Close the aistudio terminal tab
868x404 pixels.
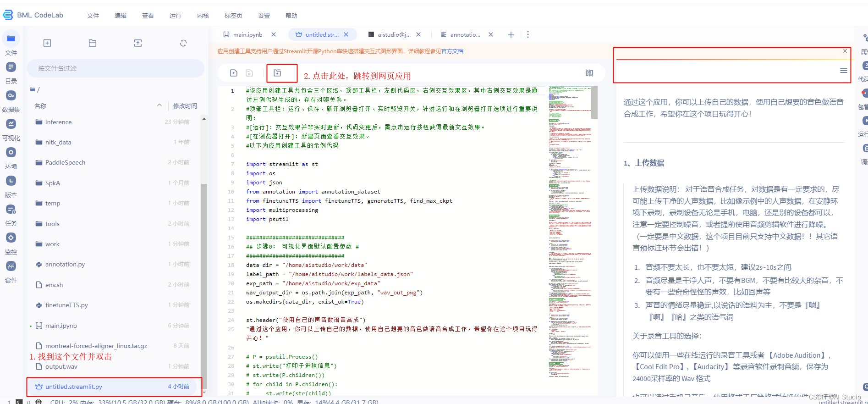pos(418,34)
